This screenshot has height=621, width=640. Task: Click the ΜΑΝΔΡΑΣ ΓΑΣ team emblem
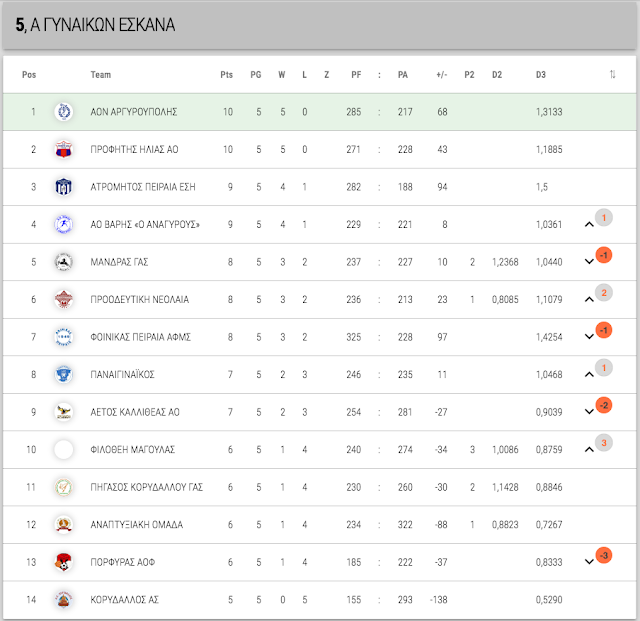(64, 262)
